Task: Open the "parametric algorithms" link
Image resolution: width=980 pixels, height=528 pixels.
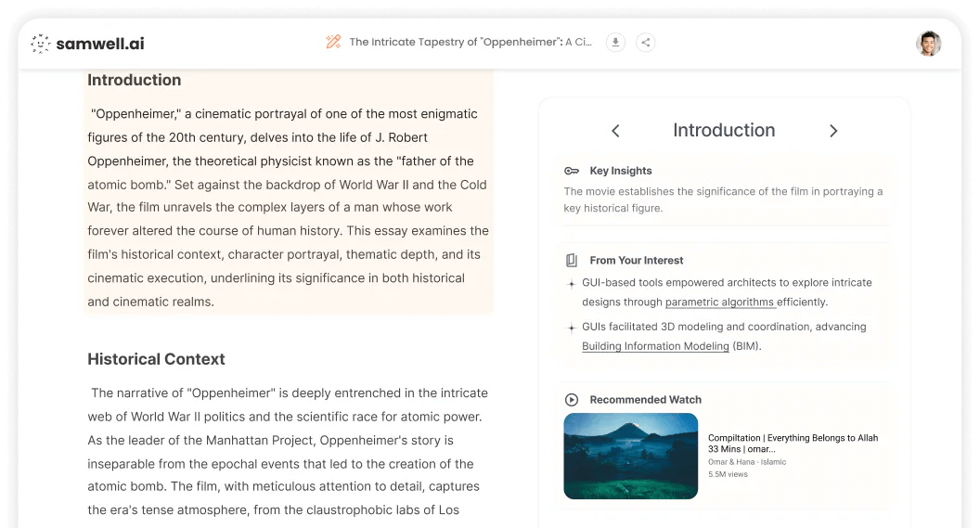Action: (719, 303)
